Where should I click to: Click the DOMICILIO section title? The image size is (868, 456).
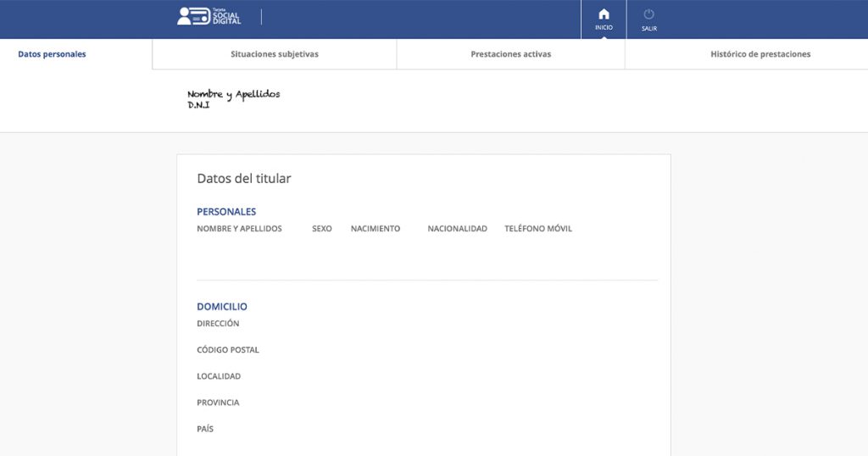click(222, 307)
